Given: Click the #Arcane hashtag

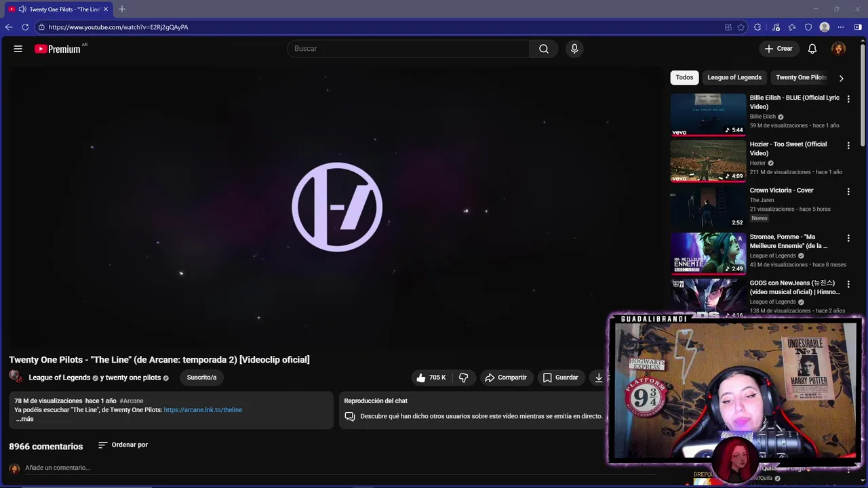Looking at the screenshot, I should coord(132,401).
